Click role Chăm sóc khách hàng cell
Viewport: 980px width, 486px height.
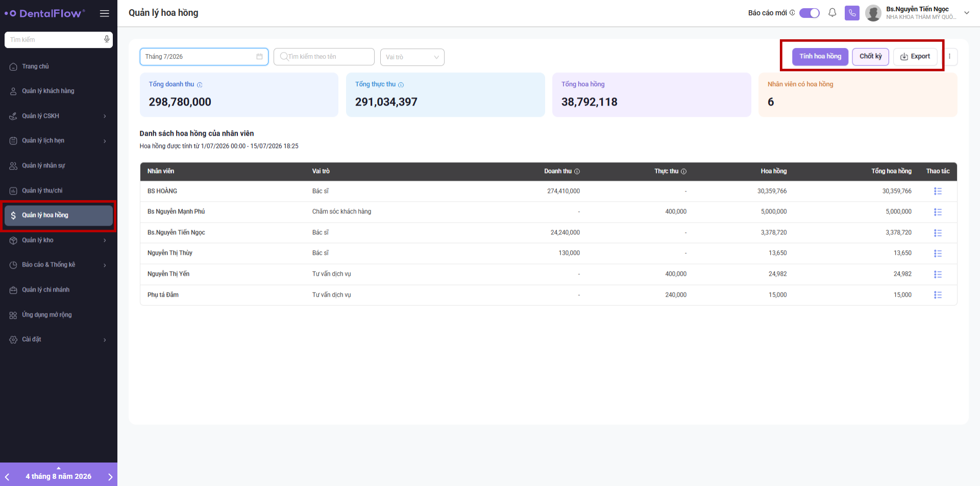pyautogui.click(x=342, y=212)
